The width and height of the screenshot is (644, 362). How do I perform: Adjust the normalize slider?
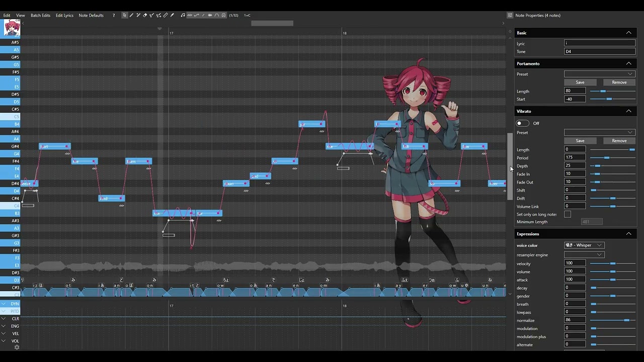point(612,320)
